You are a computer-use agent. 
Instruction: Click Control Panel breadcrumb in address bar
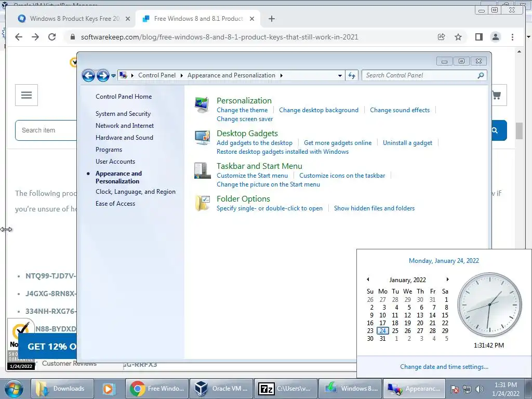(157, 75)
